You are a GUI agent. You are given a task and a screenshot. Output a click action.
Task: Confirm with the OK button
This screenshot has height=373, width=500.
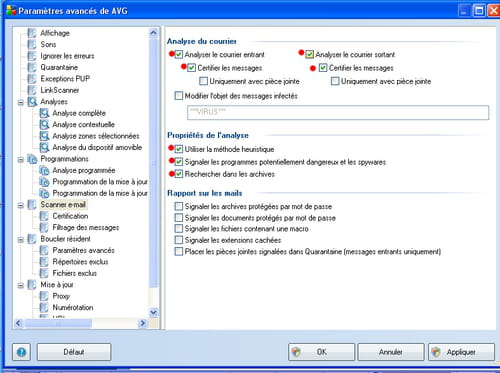[x=321, y=352]
